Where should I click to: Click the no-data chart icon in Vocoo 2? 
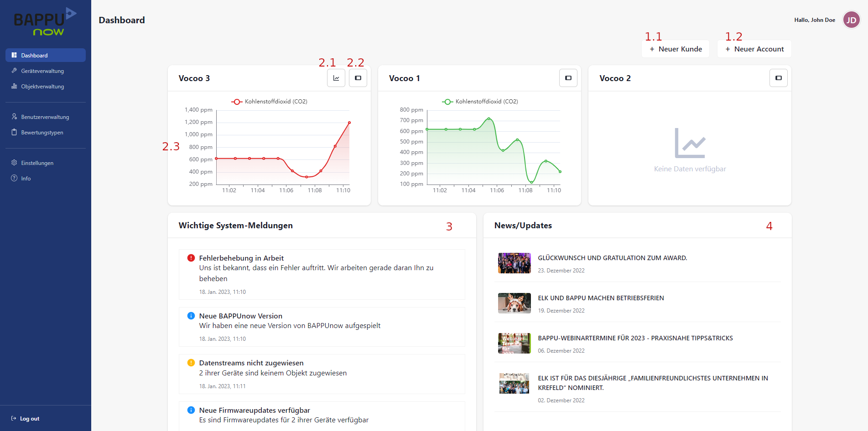[x=690, y=143]
